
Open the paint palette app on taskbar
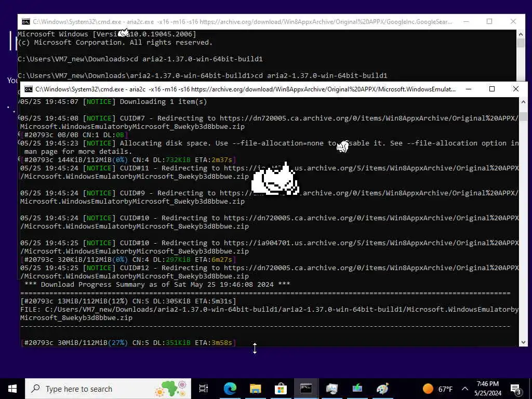coord(382,389)
